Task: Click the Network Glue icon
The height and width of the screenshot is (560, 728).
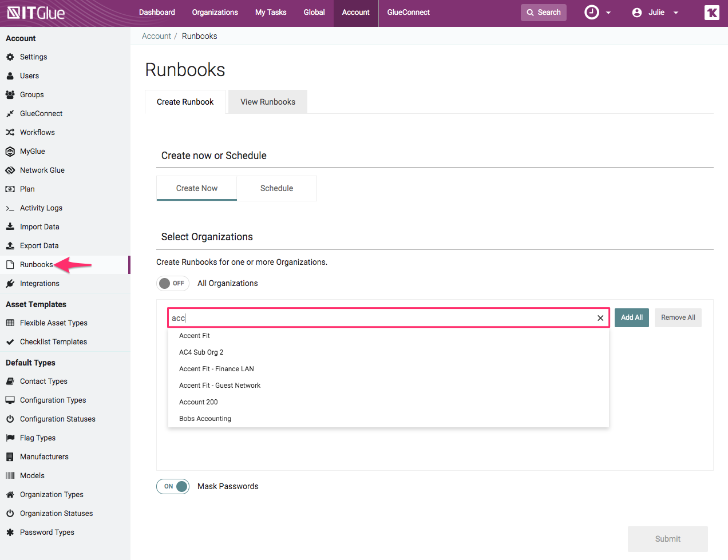Action: (x=10, y=170)
